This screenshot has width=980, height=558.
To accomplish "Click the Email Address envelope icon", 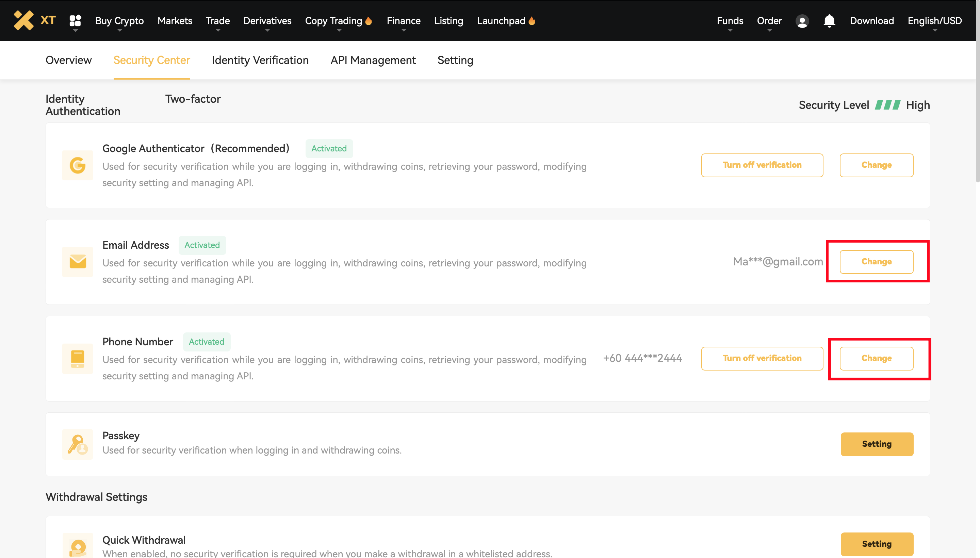I will click(78, 262).
